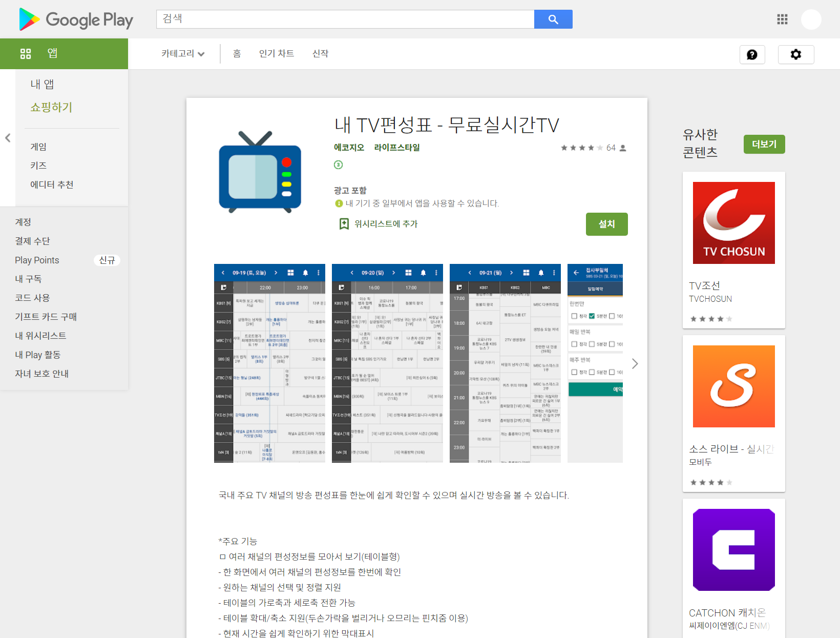
Task: Click the star rating next to 64
Action: click(x=581, y=148)
